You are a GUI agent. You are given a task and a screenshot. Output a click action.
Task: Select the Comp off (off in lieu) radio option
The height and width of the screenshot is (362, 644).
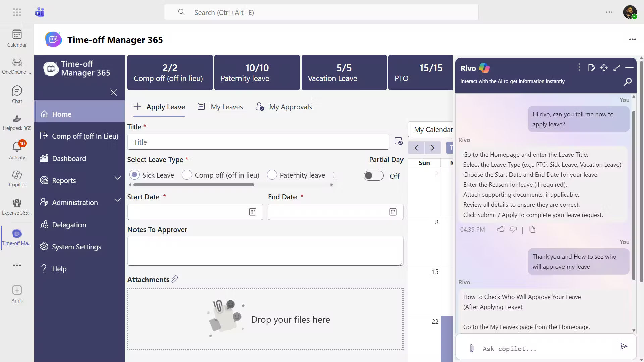(187, 175)
